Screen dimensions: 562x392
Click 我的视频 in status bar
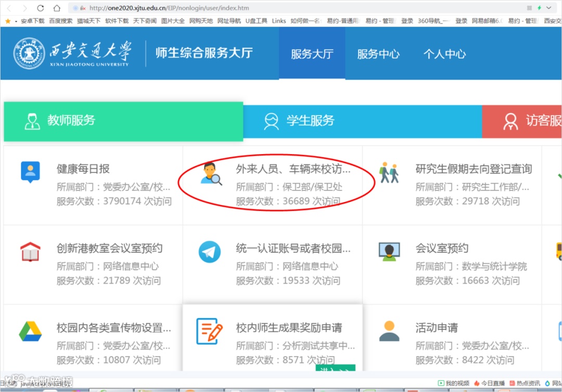[x=453, y=383]
